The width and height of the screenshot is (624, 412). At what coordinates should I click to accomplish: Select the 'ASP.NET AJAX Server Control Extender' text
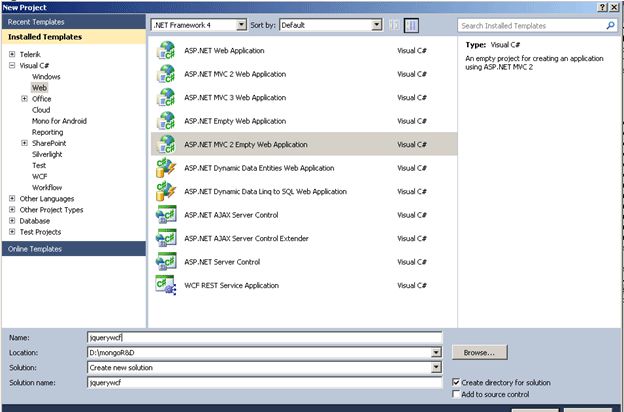[x=246, y=238]
